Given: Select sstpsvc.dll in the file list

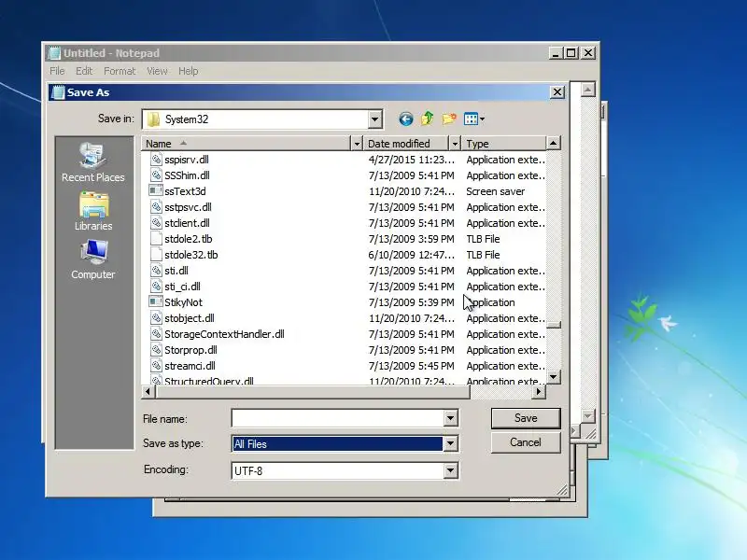Looking at the screenshot, I should pyautogui.click(x=188, y=207).
